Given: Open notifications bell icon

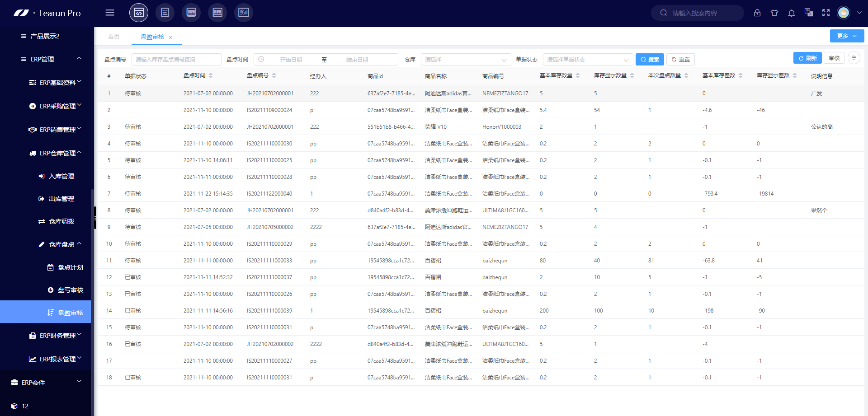Looking at the screenshot, I should tap(792, 13).
